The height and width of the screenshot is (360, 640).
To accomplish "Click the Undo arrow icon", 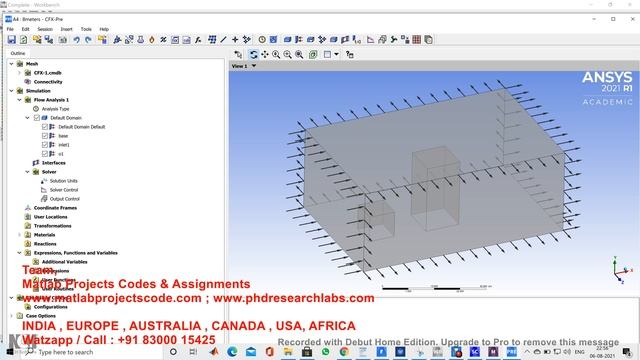I will pyautogui.click(x=76, y=40).
